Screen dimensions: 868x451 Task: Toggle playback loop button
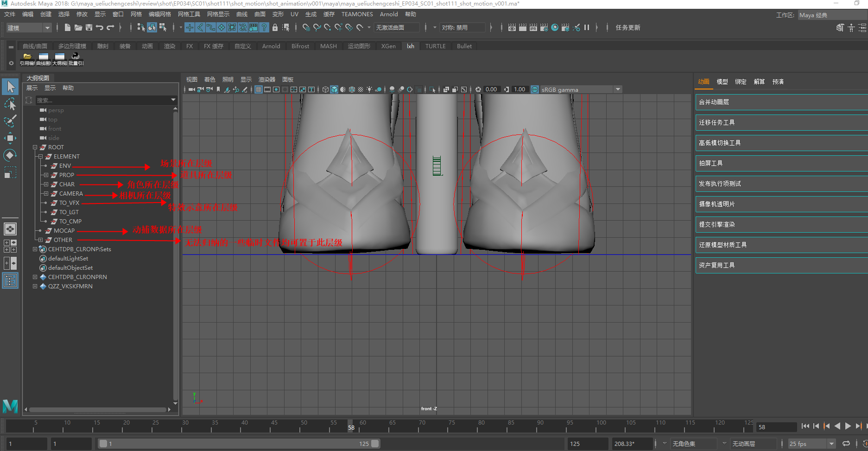point(846,444)
